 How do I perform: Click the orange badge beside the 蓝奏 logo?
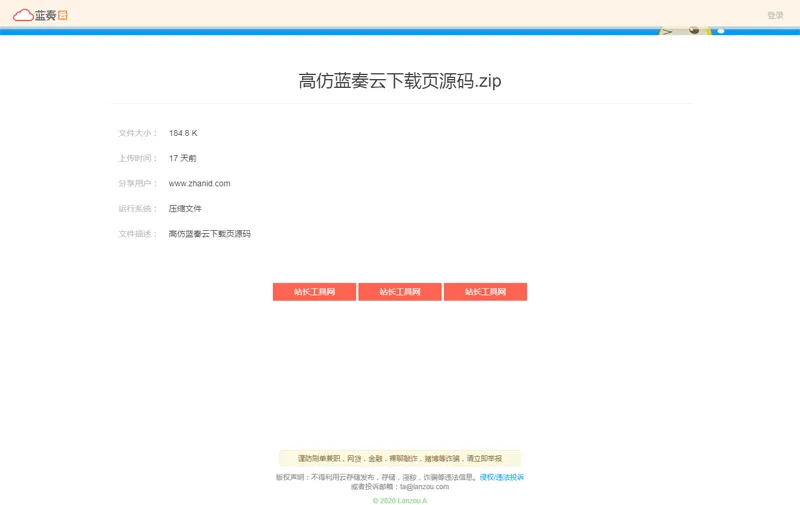(x=63, y=15)
